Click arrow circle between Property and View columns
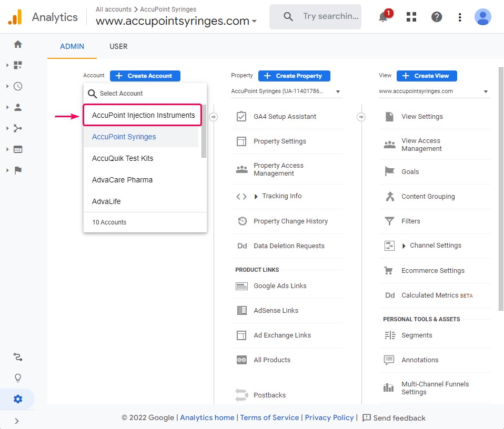The image size is (504, 429). (361, 117)
